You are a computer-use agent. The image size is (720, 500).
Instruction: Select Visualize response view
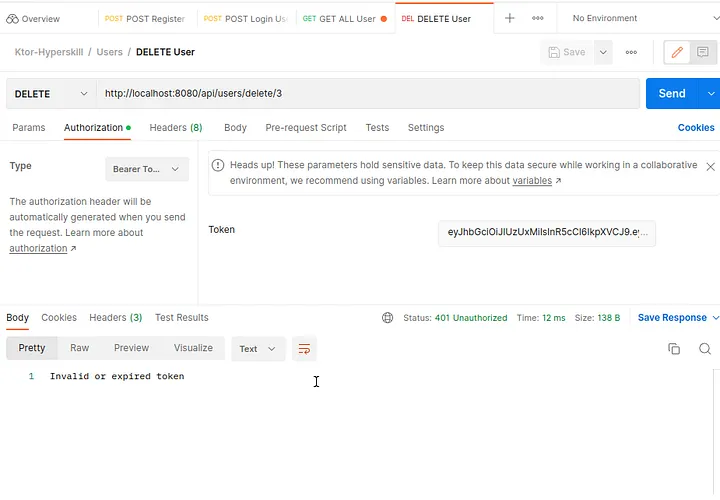(x=193, y=348)
